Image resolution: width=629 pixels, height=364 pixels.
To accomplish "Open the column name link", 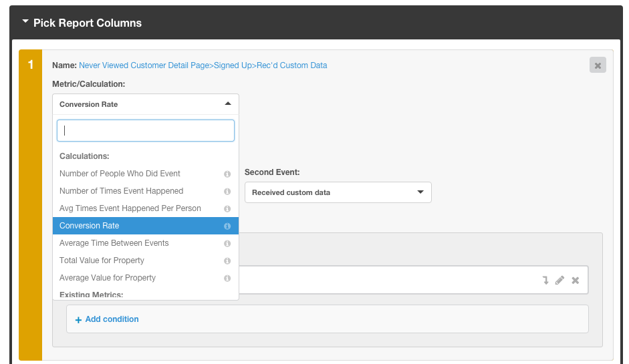I will [x=203, y=65].
